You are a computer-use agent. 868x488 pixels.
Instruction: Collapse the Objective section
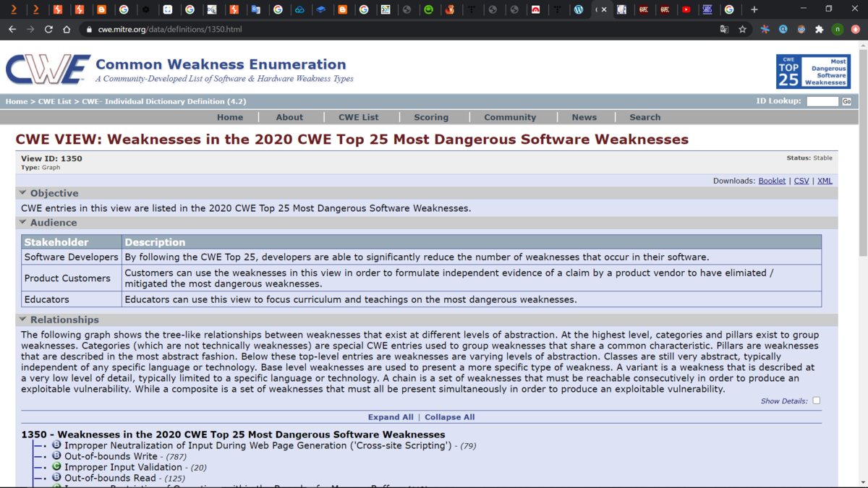click(x=23, y=193)
